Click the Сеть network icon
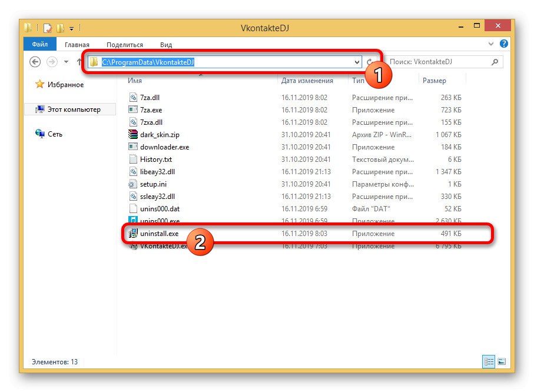Image resolution: width=534 pixels, height=392 pixels. (x=40, y=134)
